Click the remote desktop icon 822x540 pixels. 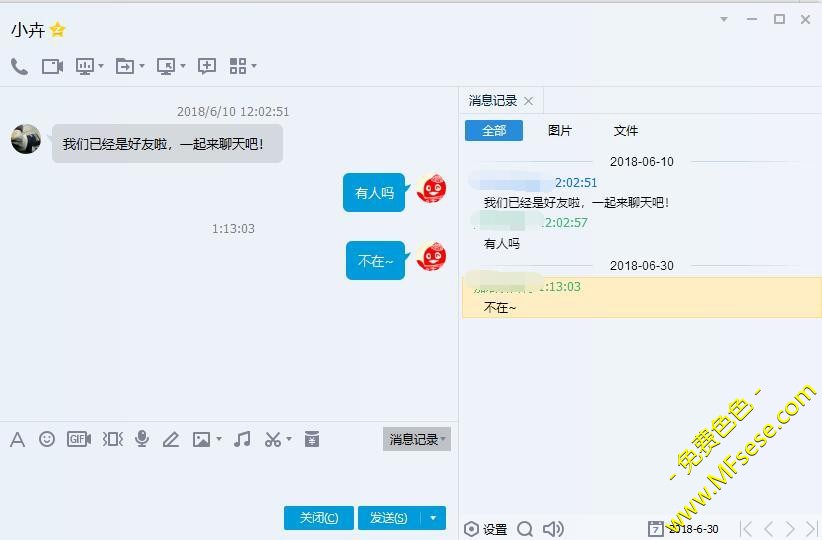[x=166, y=67]
